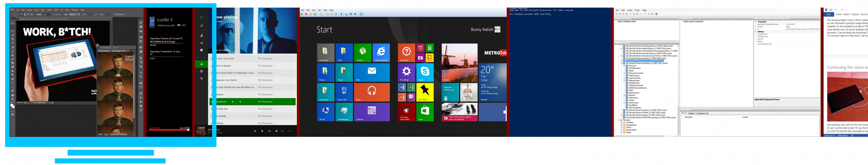The height and width of the screenshot is (165, 868).
Task: Open the collection music-note icon in music app
Action: coord(201,36)
